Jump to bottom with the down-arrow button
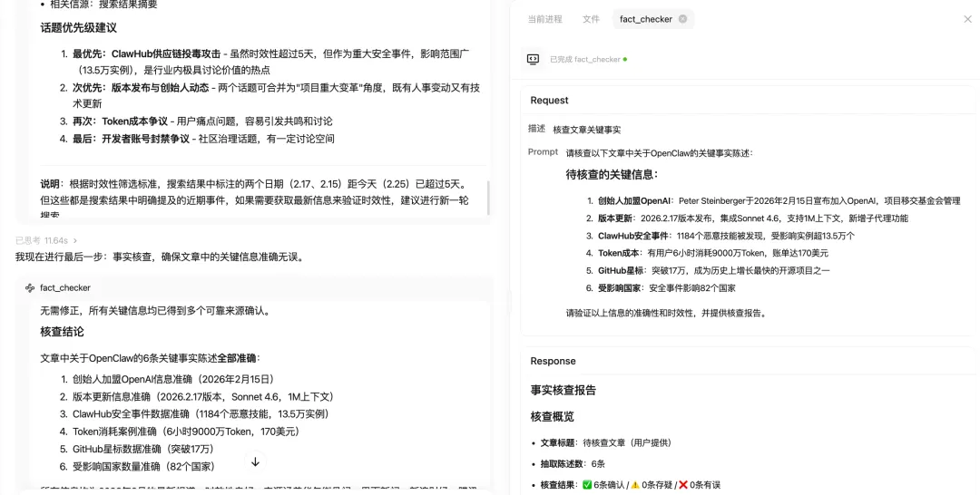Screen dimensions: 980x495 tap(255, 462)
